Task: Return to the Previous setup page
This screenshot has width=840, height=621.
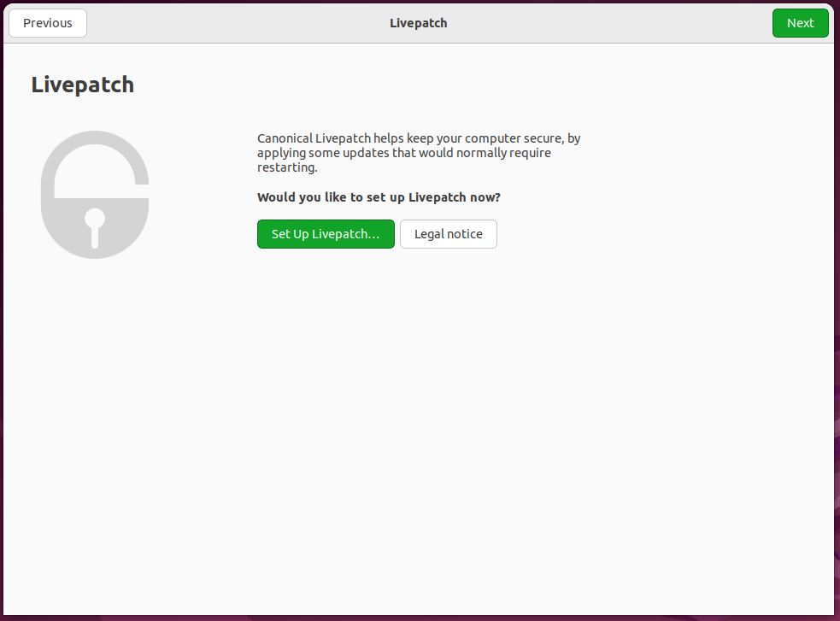Action: [48, 23]
